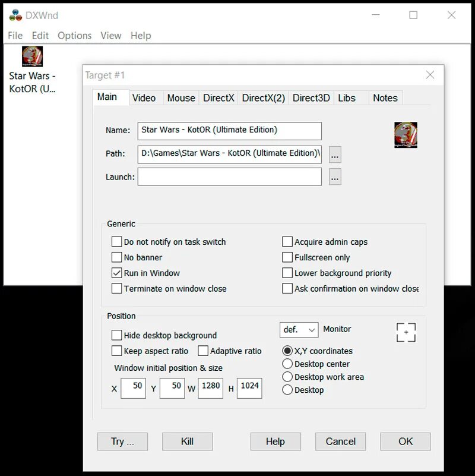
Task: Enable Terminate on window close
Action: tap(116, 288)
